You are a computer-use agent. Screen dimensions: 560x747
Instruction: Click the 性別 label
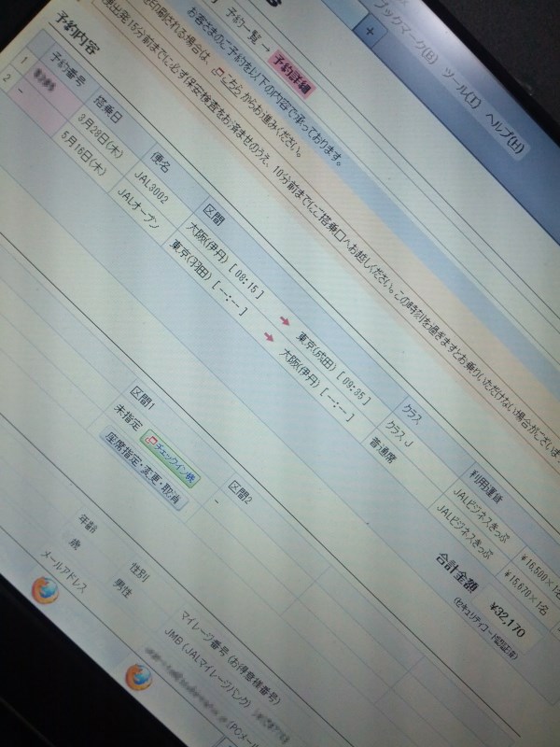pyautogui.click(x=139, y=573)
